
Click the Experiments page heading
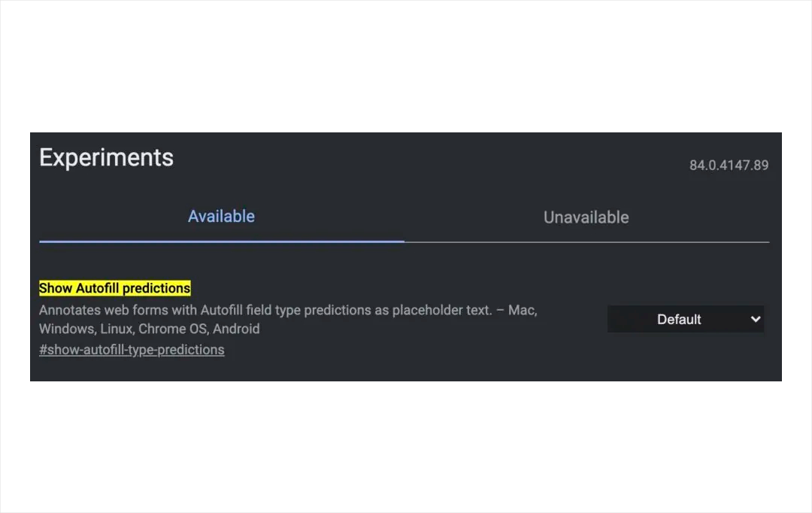coord(106,157)
